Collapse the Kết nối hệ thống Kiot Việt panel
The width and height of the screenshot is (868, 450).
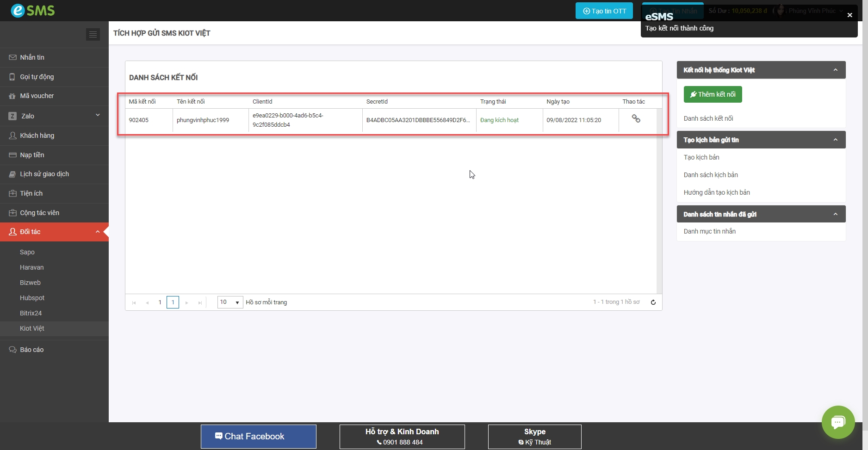point(835,70)
